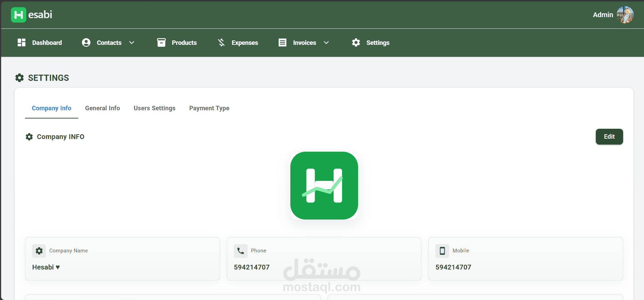
Task: Click the Contacts person icon
Action: (86, 42)
